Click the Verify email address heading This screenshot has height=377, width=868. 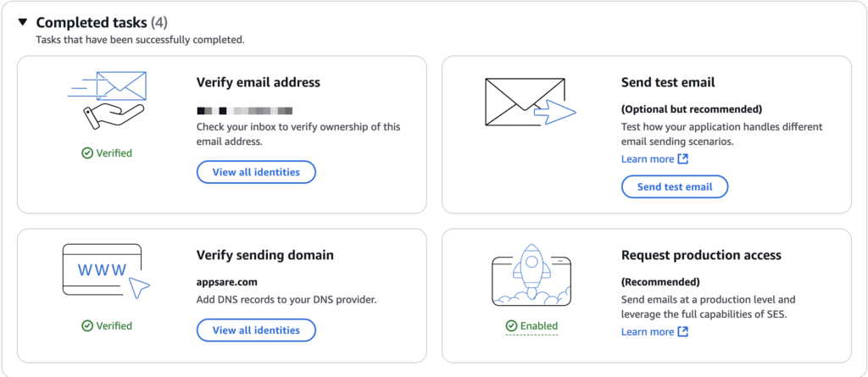point(258,82)
